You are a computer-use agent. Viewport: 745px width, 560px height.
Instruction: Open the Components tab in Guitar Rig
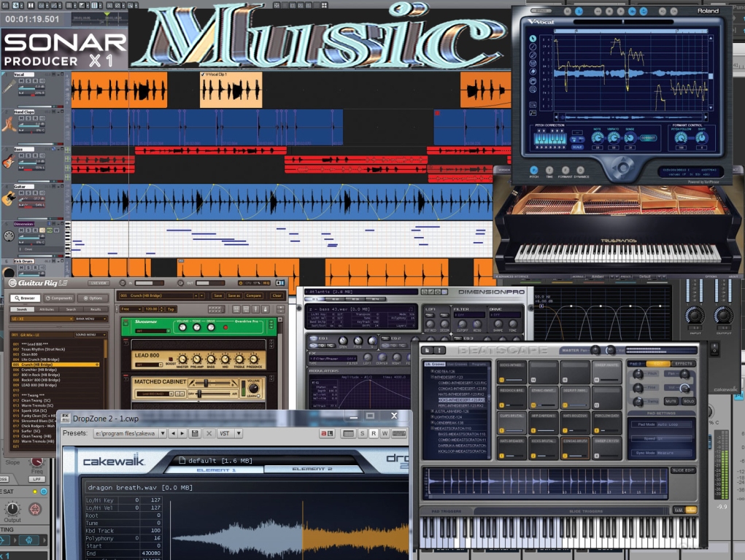[x=58, y=297]
